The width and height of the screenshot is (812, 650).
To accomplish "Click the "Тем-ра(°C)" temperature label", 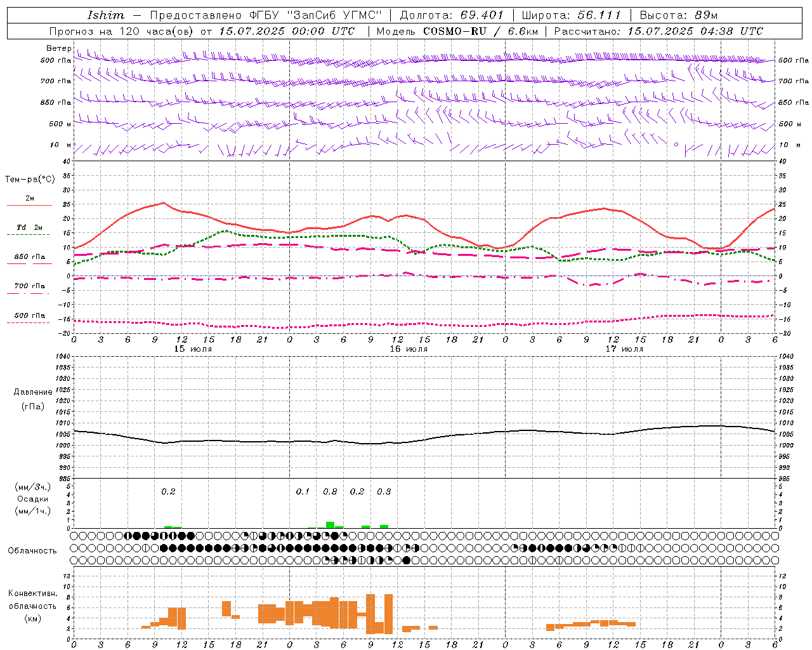I will pyautogui.click(x=30, y=180).
